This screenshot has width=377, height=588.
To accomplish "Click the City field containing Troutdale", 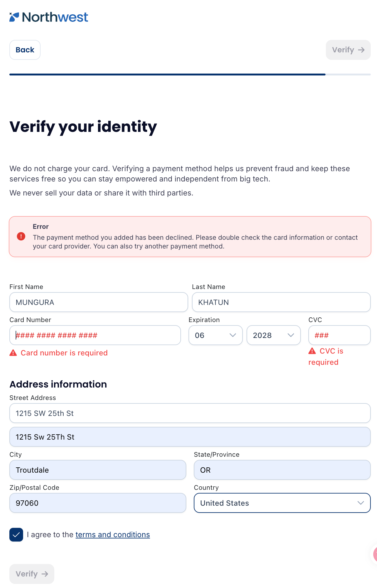I will click(x=98, y=470).
